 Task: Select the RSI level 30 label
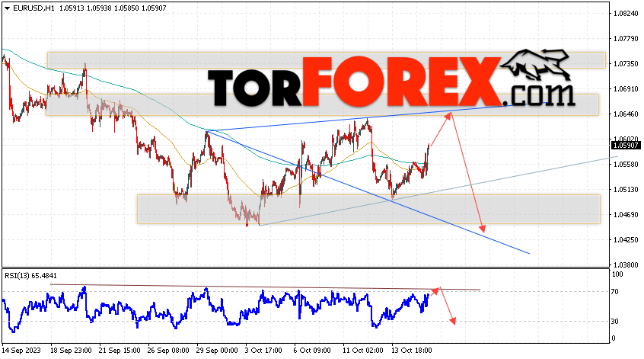(615, 321)
